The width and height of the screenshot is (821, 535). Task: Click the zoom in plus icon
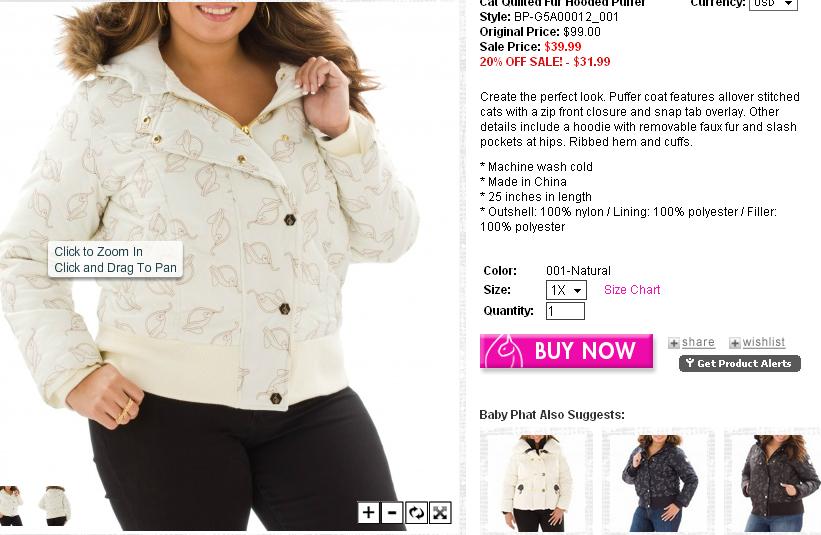[x=368, y=512]
